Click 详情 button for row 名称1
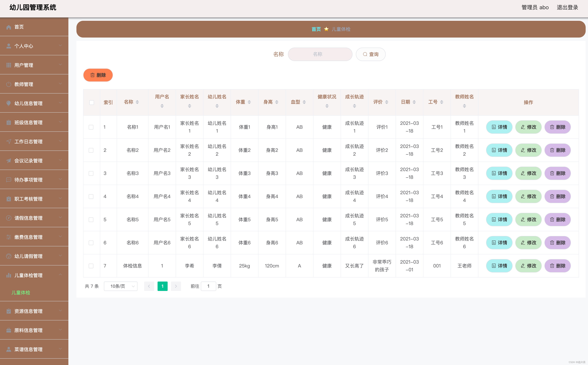Viewport: 588px width, 365px height. [499, 127]
